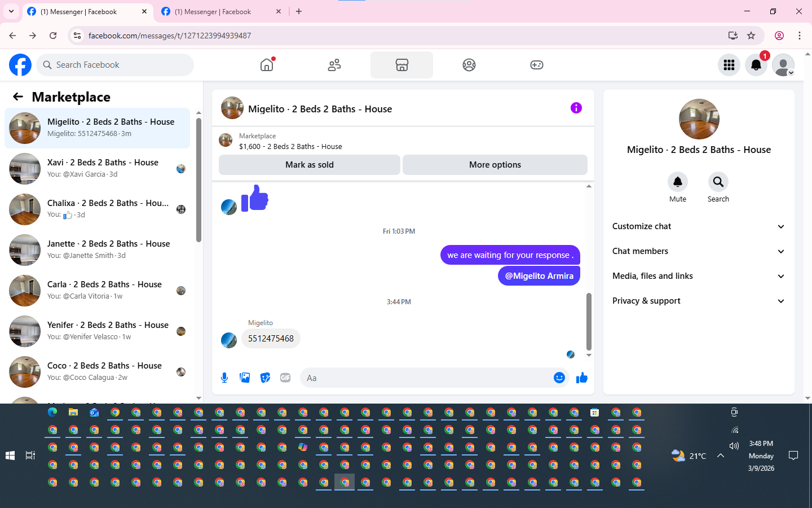Open the Windows notification center
This screenshot has width=812, height=508.
point(793,456)
